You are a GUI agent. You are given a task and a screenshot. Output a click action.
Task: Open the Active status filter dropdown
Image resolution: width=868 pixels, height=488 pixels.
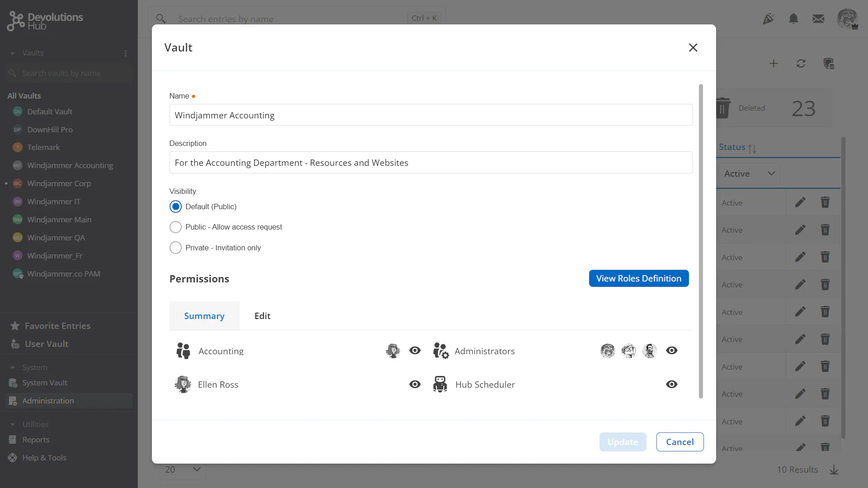click(x=749, y=174)
